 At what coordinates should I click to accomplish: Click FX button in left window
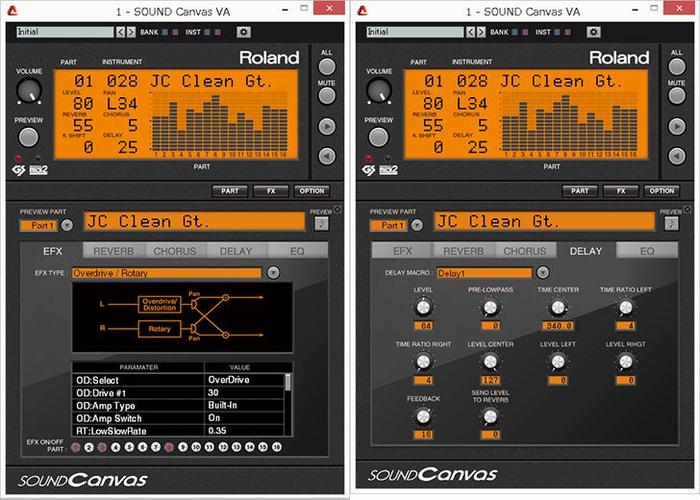point(271,191)
